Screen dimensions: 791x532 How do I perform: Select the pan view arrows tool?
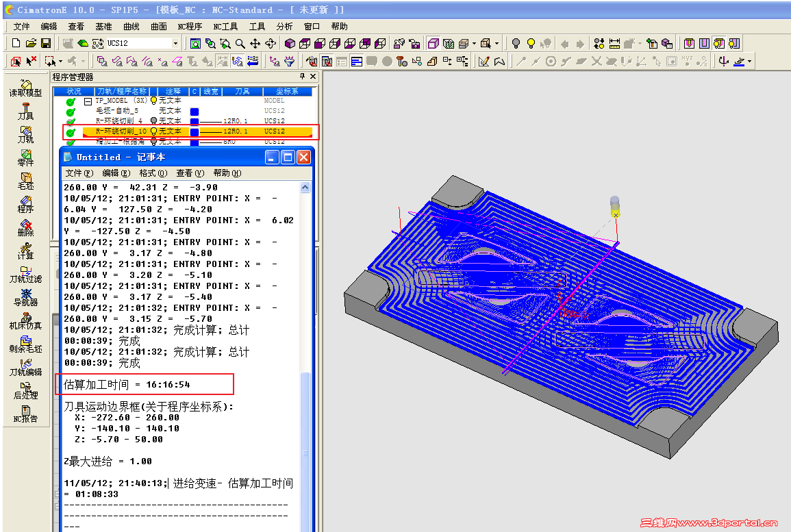click(x=255, y=44)
